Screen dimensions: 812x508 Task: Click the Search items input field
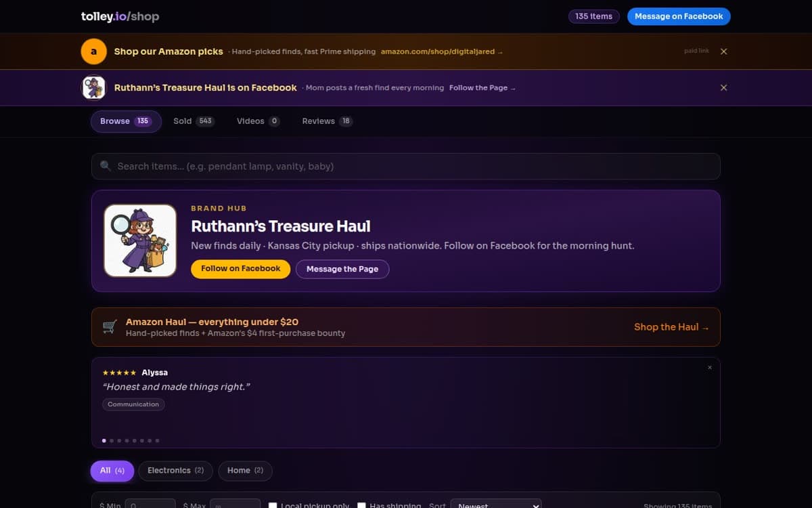pos(406,166)
